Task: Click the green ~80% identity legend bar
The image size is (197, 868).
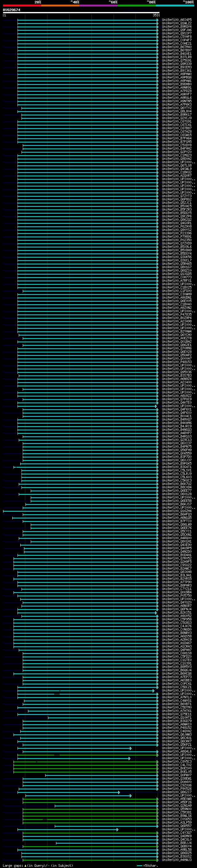Action: coord(137,6)
